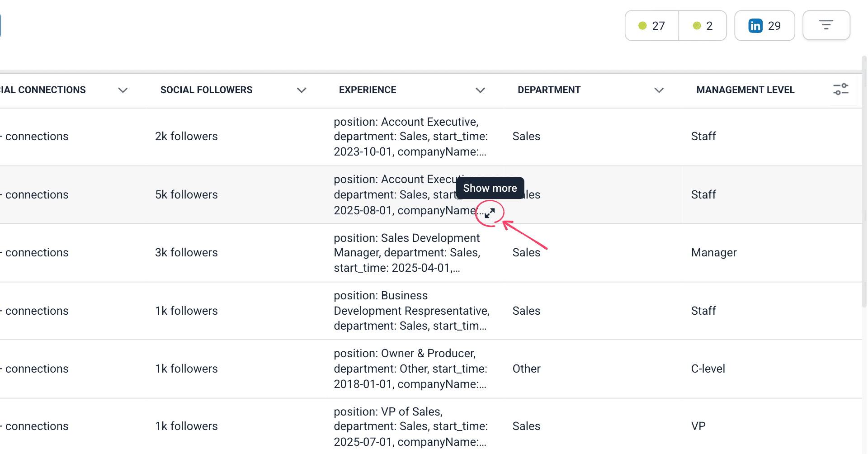Screen dimensions: 868x454
Task: Select the 'Other' department cell
Action: coord(526,369)
